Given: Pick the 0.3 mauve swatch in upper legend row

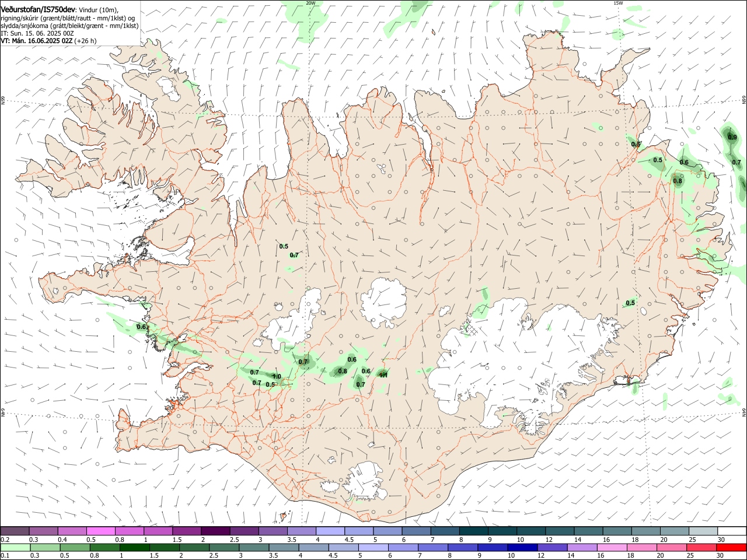Looking at the screenshot, I should click(44, 531).
